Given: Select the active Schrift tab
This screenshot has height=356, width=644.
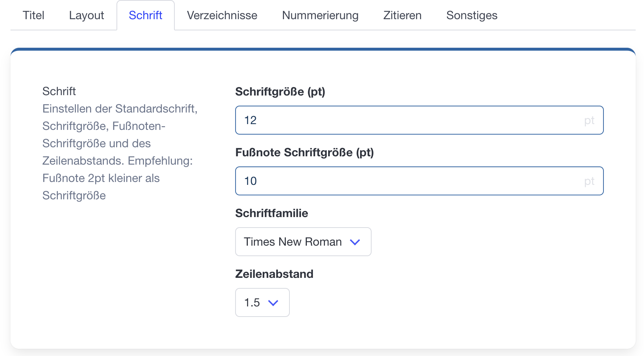Looking at the screenshot, I should [x=145, y=15].
